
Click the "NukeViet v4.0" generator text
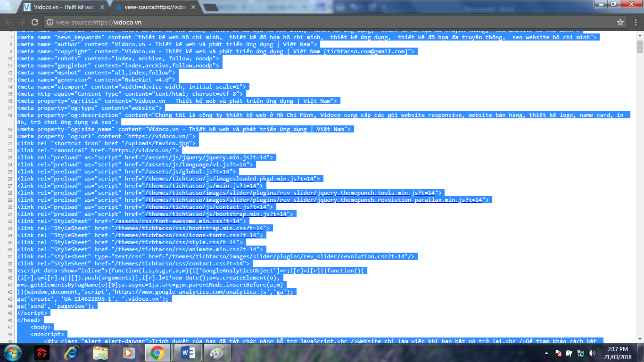pos(147,80)
